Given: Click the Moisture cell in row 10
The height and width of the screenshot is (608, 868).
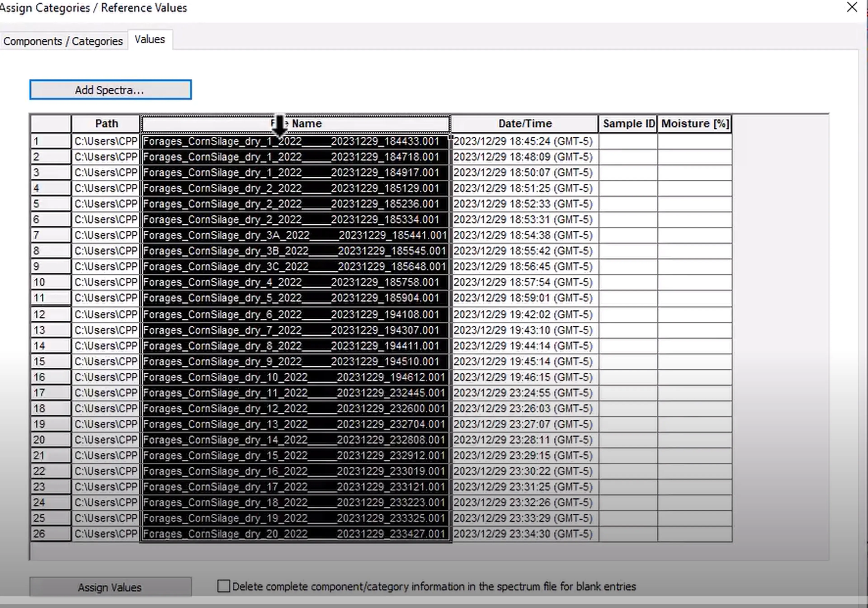Looking at the screenshot, I should coord(695,283).
